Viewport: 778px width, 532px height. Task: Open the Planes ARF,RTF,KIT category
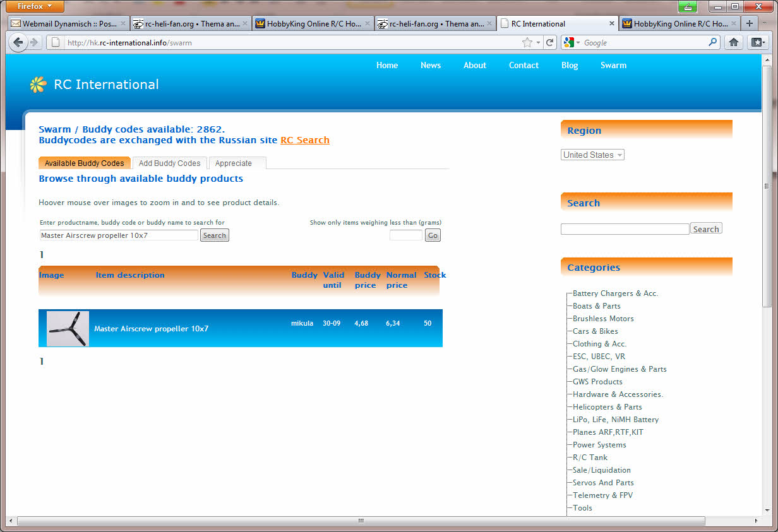click(608, 432)
